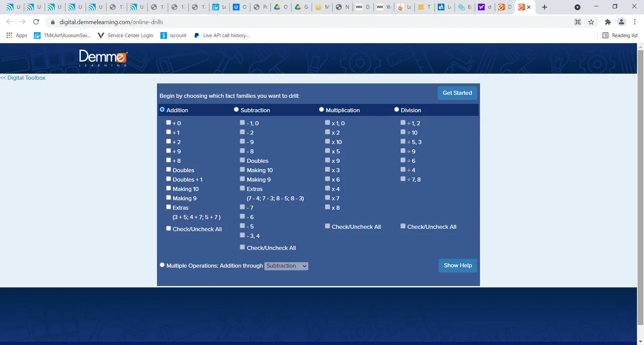Select the Addition radio button

point(162,110)
